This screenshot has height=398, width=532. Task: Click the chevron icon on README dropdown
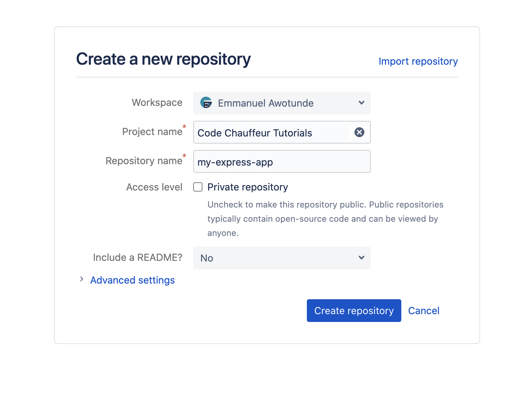[x=361, y=257]
